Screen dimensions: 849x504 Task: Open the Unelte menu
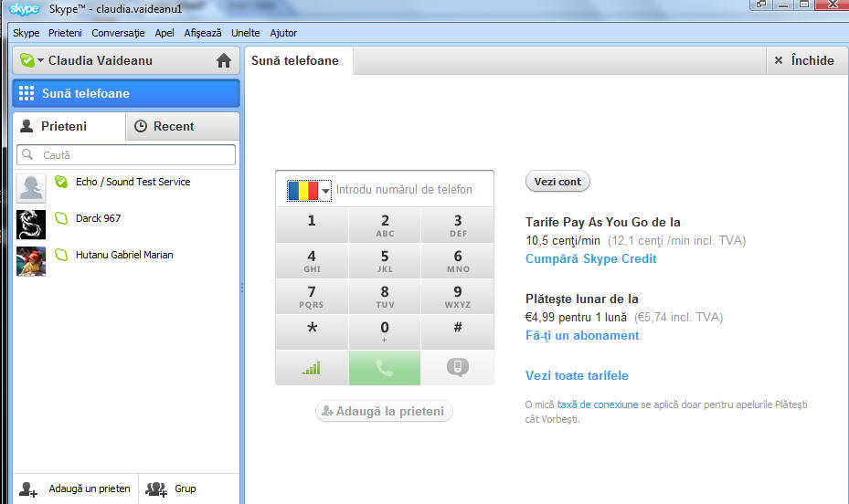[x=245, y=33]
